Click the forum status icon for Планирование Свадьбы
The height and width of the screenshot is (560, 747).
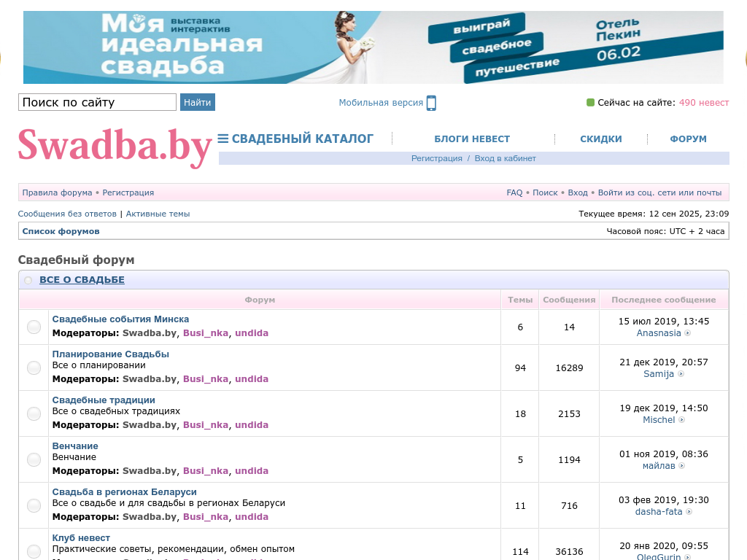34,367
